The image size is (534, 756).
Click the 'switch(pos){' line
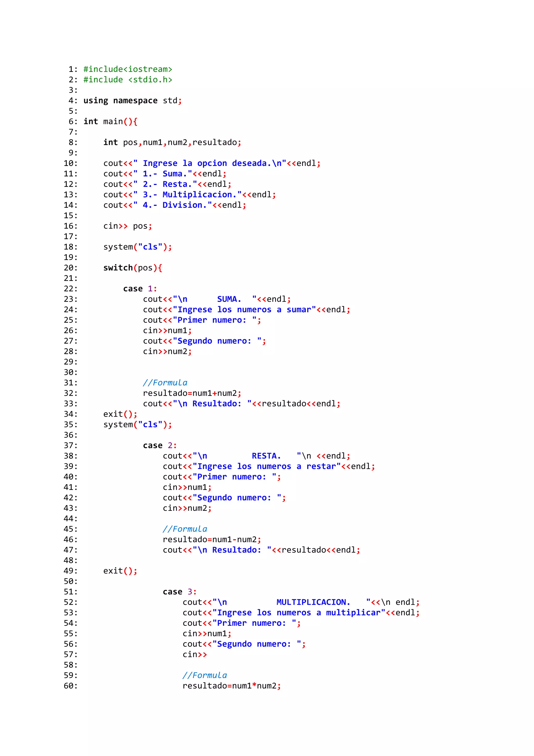tap(133, 268)
